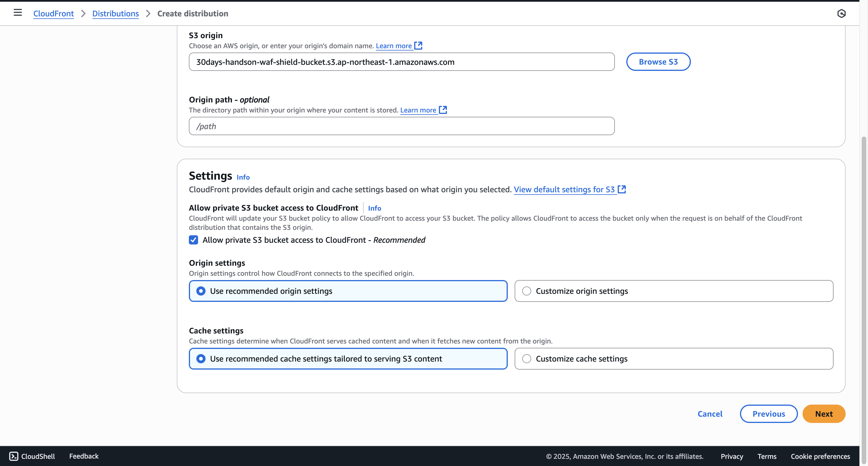The image size is (868, 466).
Task: Open the hamburger navigation menu icon
Action: [x=18, y=13]
